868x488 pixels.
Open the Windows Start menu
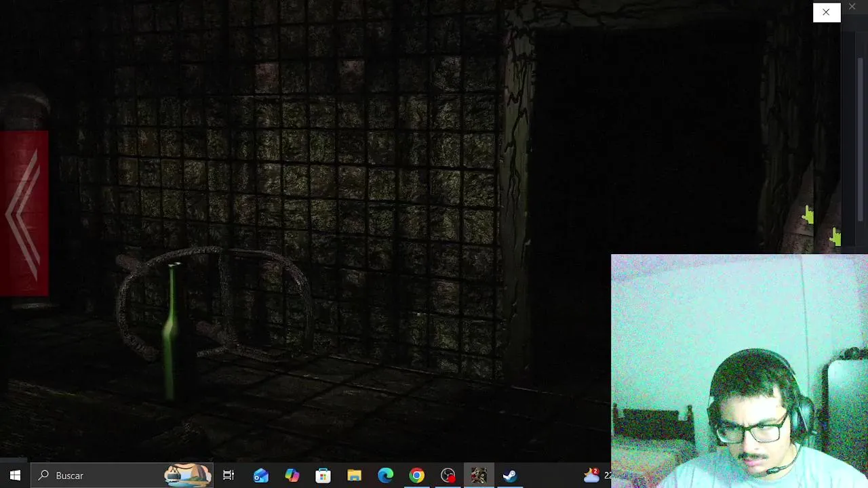point(15,476)
